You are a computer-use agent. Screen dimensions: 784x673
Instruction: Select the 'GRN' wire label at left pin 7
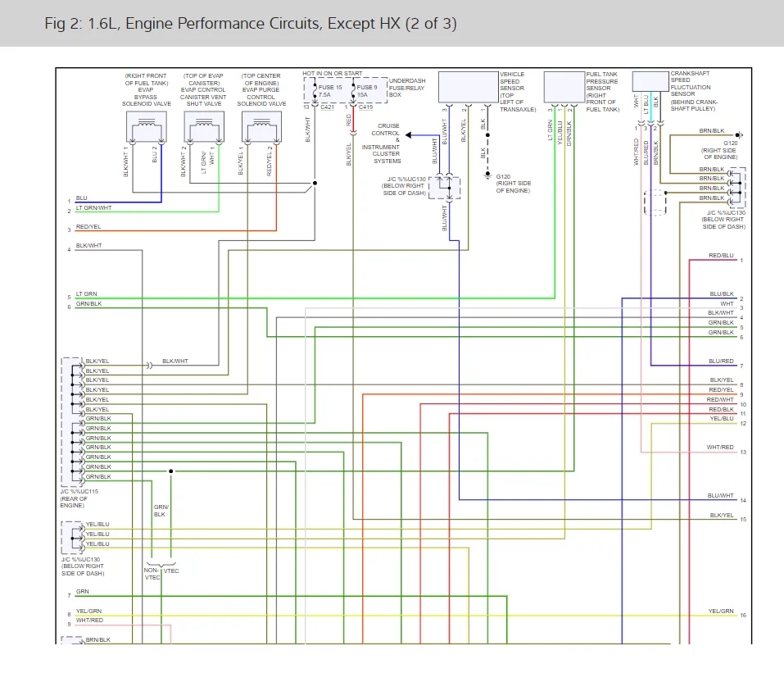pyautogui.click(x=83, y=592)
